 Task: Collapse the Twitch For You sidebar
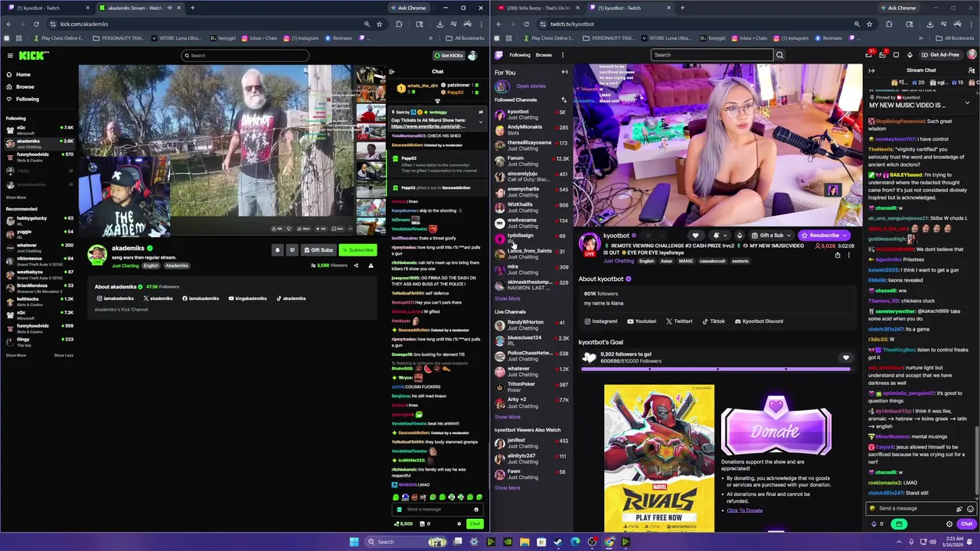click(x=564, y=72)
